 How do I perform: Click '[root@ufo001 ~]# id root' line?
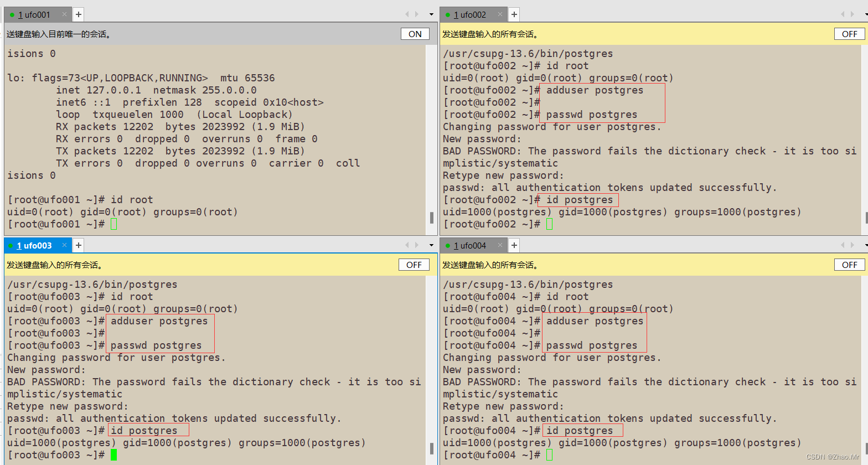point(80,200)
